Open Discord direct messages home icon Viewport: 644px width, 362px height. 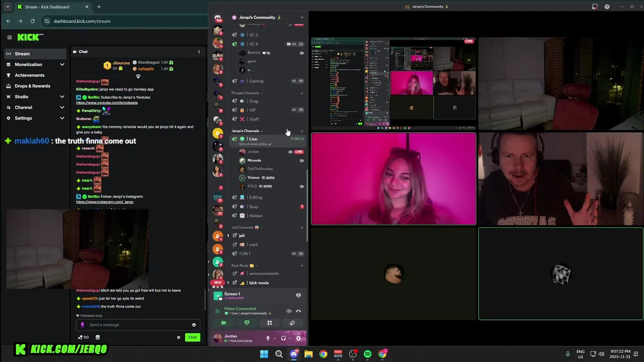[218, 18]
